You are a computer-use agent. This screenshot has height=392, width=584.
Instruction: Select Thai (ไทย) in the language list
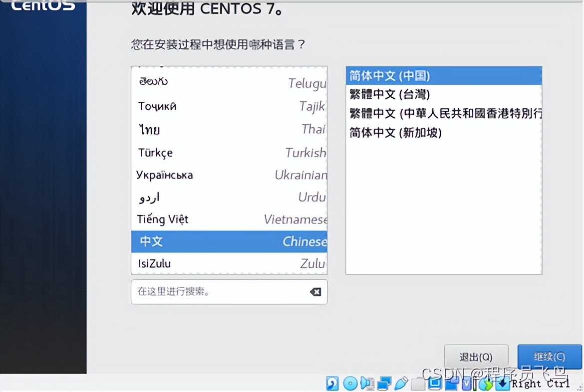pos(229,130)
